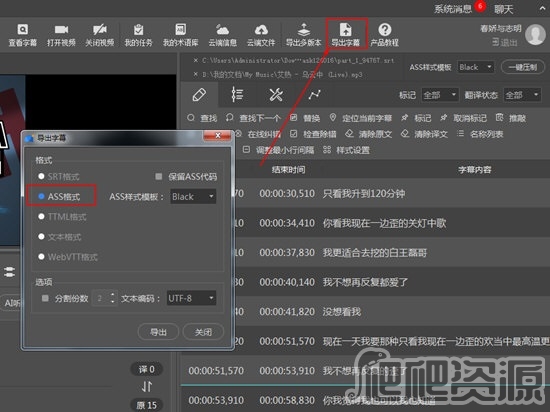Image resolution: width=550 pixels, height=412 pixels.
Task: Click 退出 logout link
Action: (505, 42)
